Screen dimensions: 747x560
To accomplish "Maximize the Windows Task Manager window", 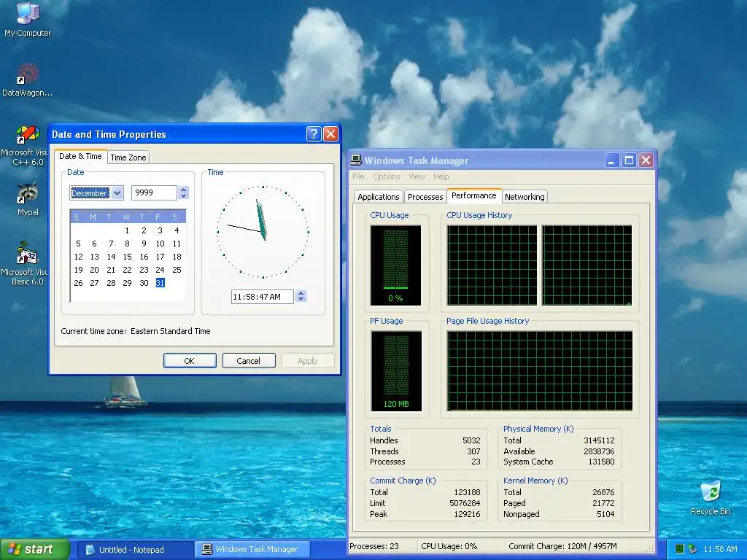I will click(x=629, y=160).
